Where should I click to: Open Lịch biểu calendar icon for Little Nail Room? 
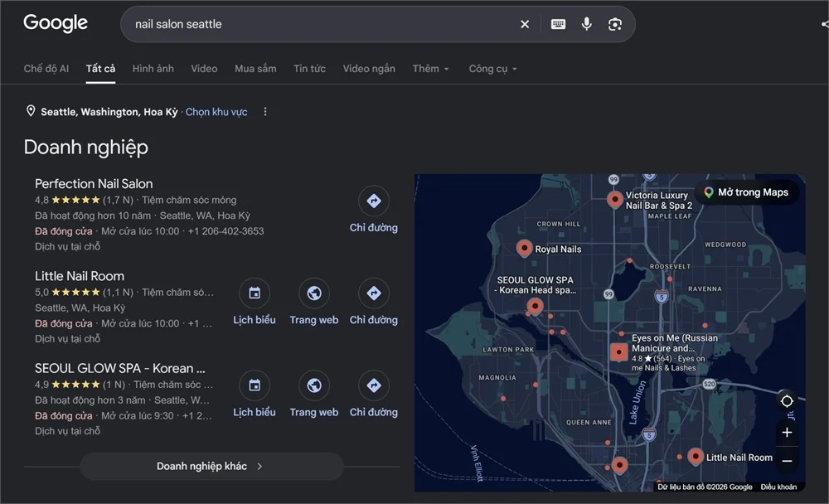tap(255, 293)
